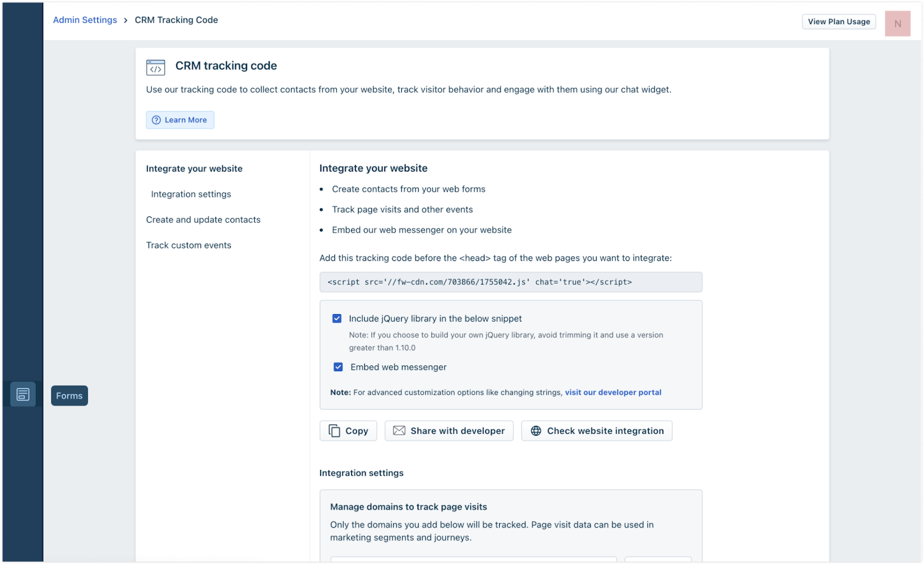Open Create and update contacts section
Screen dimensions: 924x564
tap(203, 220)
